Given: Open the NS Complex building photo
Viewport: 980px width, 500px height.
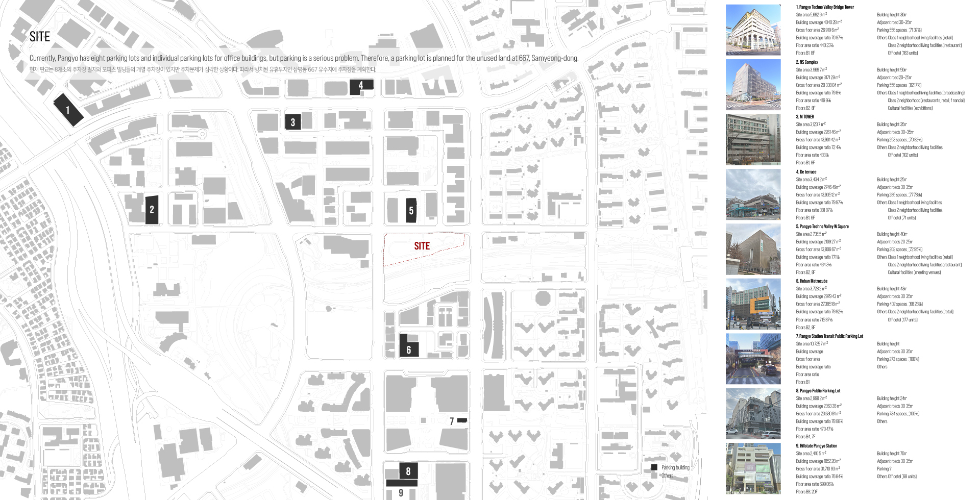Looking at the screenshot, I should pyautogui.click(x=753, y=85).
